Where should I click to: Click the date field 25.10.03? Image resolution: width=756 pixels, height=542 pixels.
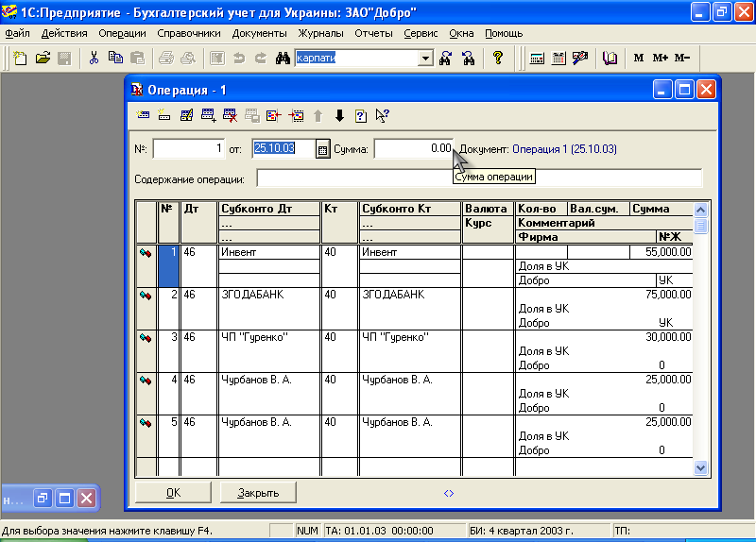284,149
